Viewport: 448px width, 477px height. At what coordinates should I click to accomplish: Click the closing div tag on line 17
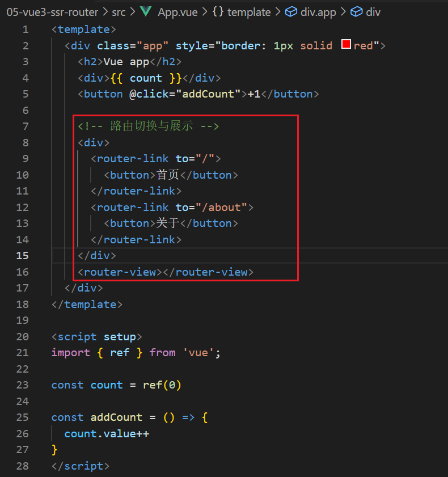click(84, 288)
